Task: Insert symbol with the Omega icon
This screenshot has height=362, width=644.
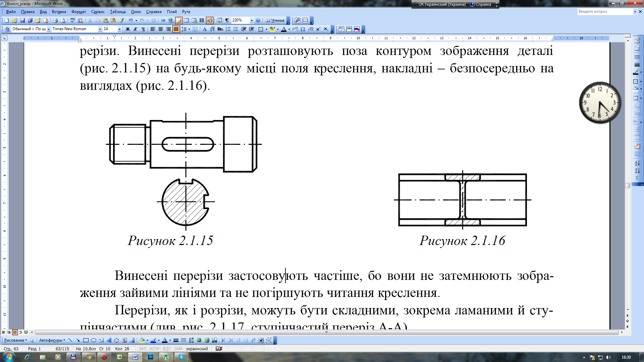Action: tap(303, 29)
